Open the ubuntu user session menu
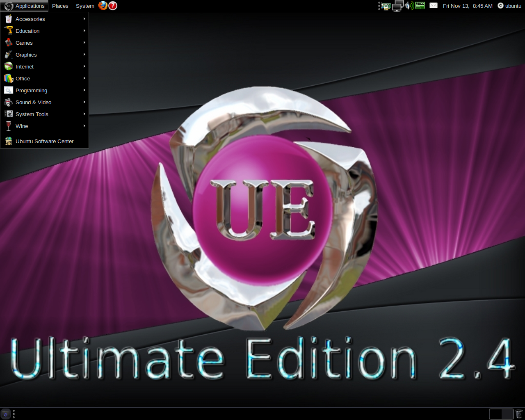The width and height of the screenshot is (525, 420). click(x=509, y=6)
